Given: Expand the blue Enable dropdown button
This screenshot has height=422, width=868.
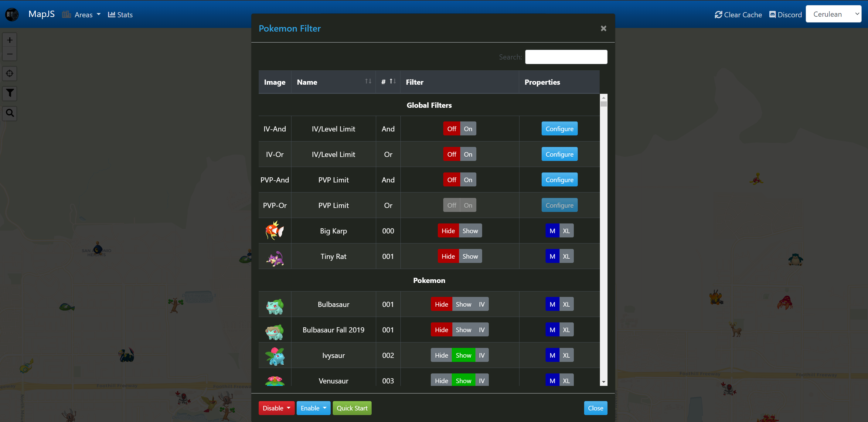Looking at the screenshot, I should click(313, 408).
